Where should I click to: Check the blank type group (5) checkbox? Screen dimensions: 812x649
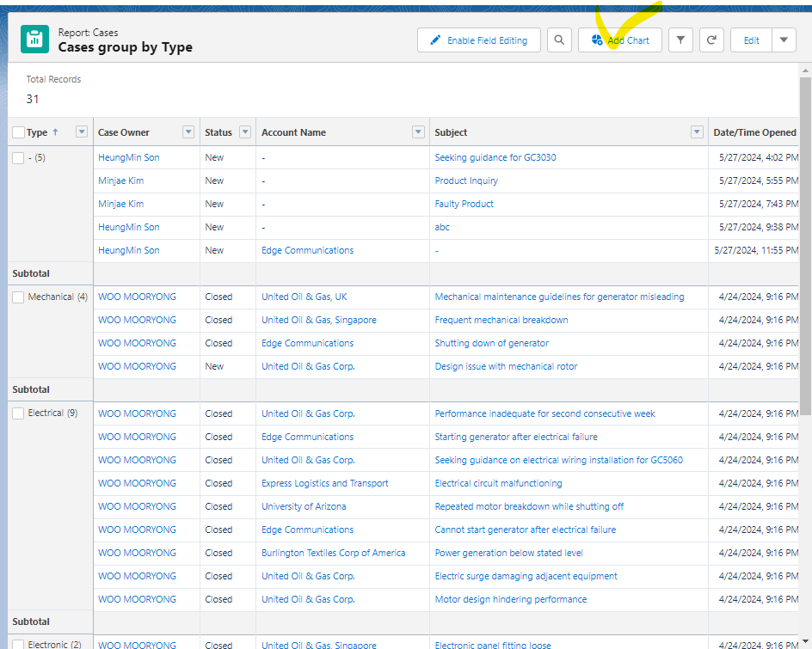[x=18, y=158]
